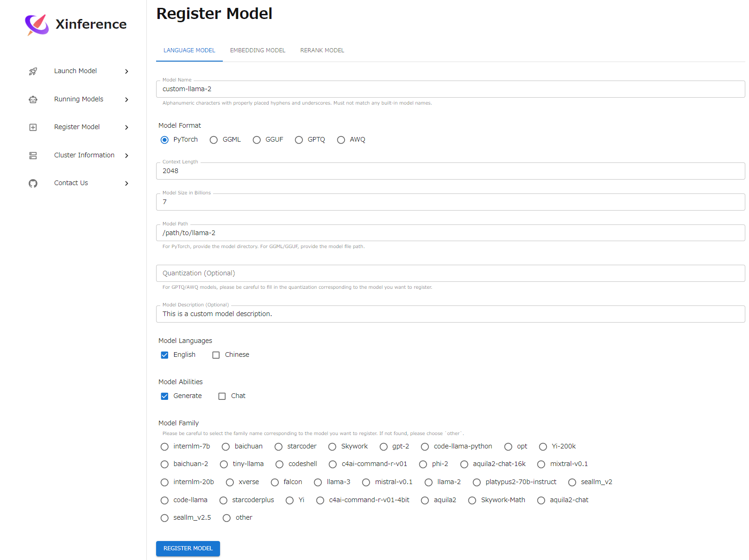
Task: Expand the Cluster Information section
Action: (x=126, y=155)
